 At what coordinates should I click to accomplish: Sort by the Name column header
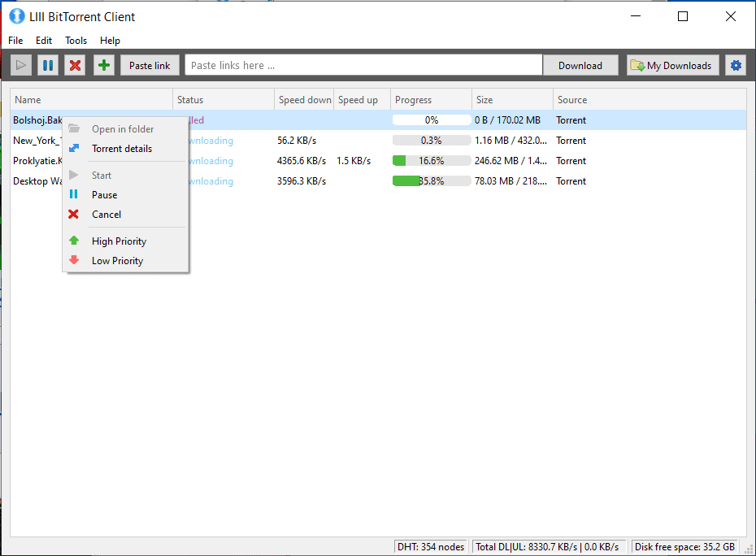[92, 100]
